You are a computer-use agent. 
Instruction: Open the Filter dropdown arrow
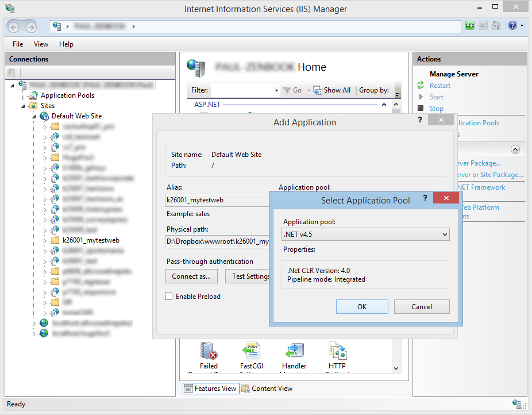(276, 90)
